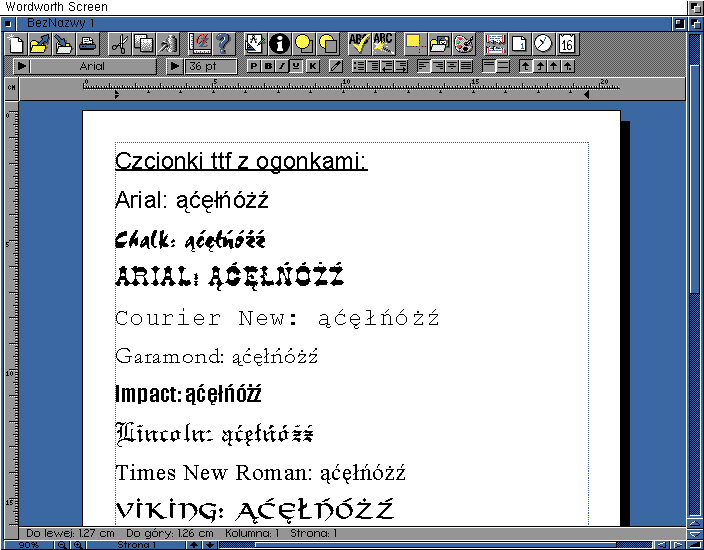Open font list arrow beside Arial
This screenshot has height=550, width=704.
[x=22, y=66]
